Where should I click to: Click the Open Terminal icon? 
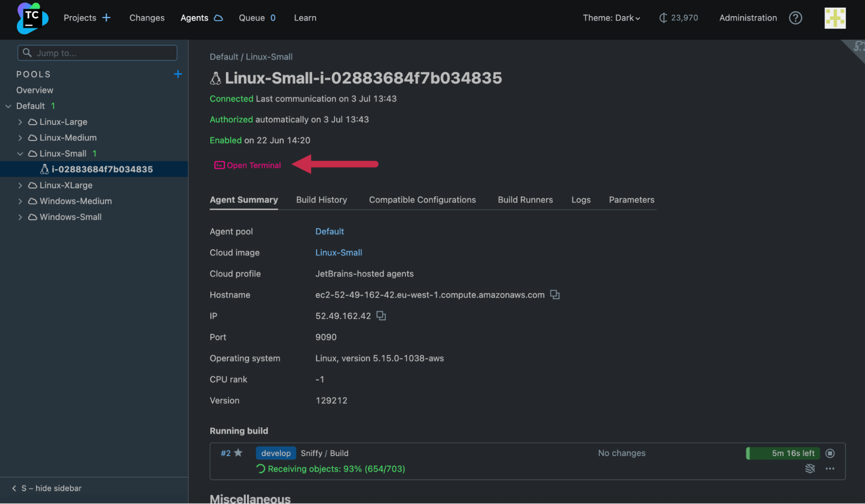tap(219, 164)
